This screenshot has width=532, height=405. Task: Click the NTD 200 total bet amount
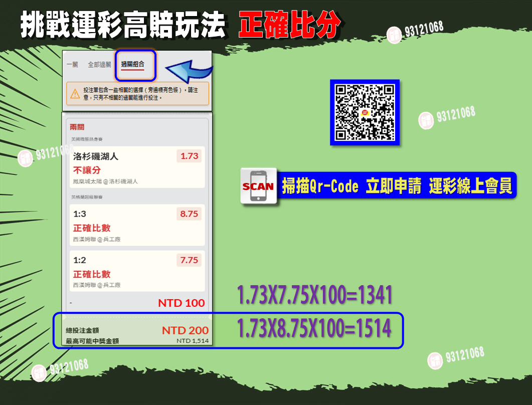click(x=185, y=330)
